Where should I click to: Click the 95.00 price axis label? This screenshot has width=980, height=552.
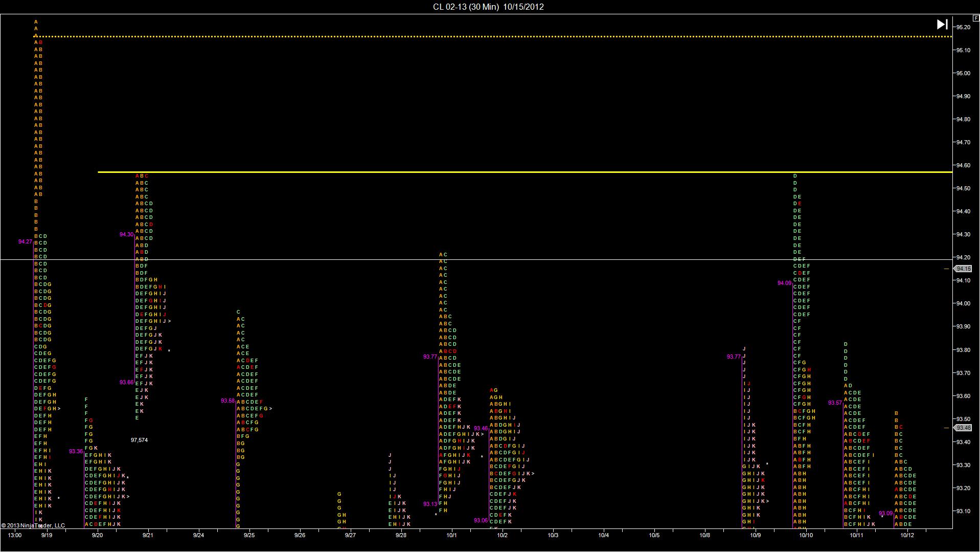963,73
